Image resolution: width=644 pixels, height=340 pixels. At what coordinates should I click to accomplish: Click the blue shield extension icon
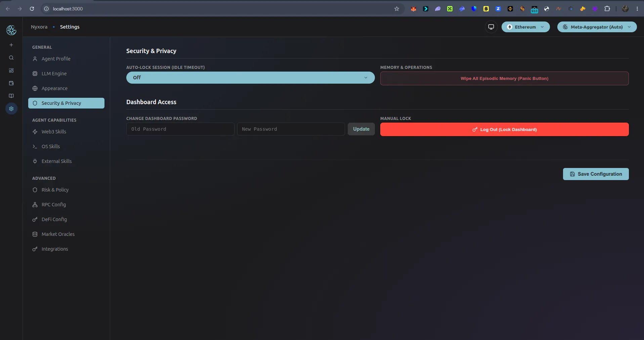474,9
